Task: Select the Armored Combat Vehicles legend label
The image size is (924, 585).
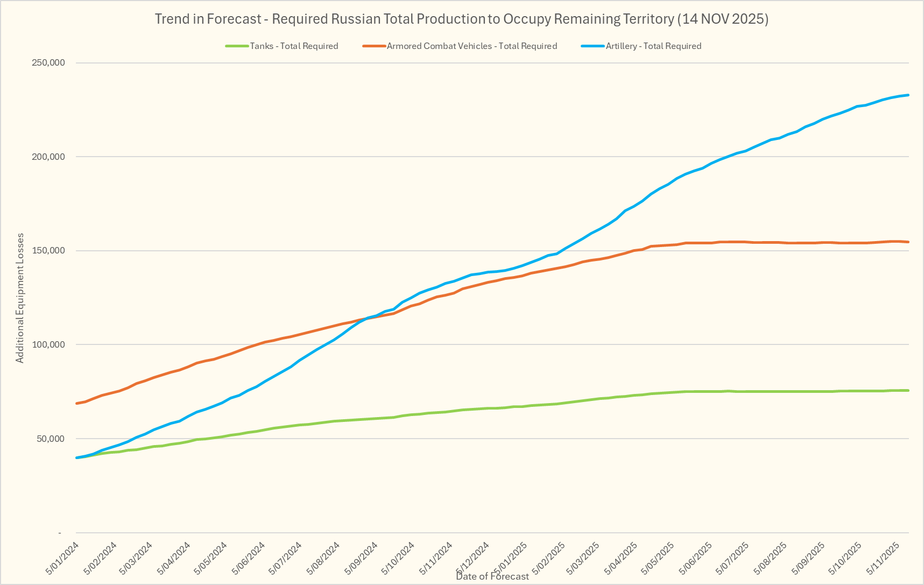Action: pos(471,46)
